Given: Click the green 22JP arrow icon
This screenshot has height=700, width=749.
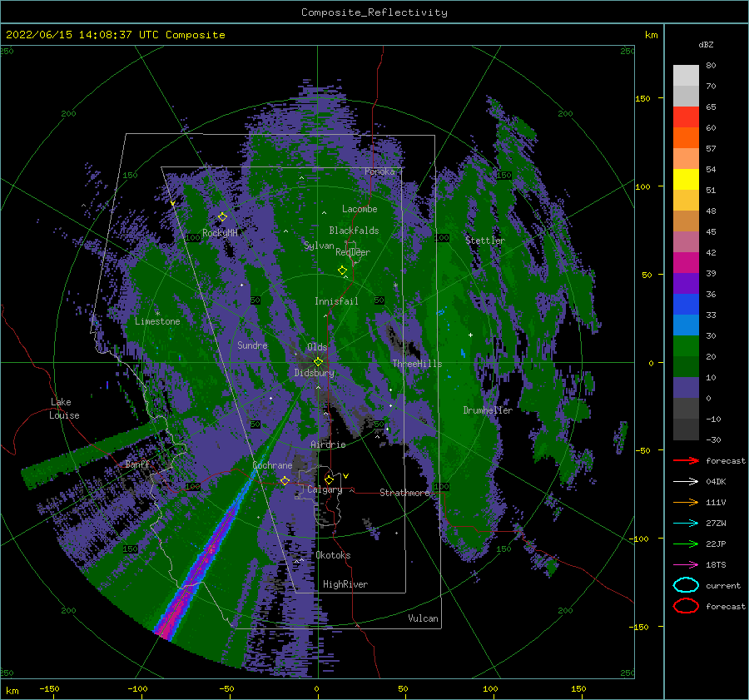Looking at the screenshot, I should click(686, 544).
